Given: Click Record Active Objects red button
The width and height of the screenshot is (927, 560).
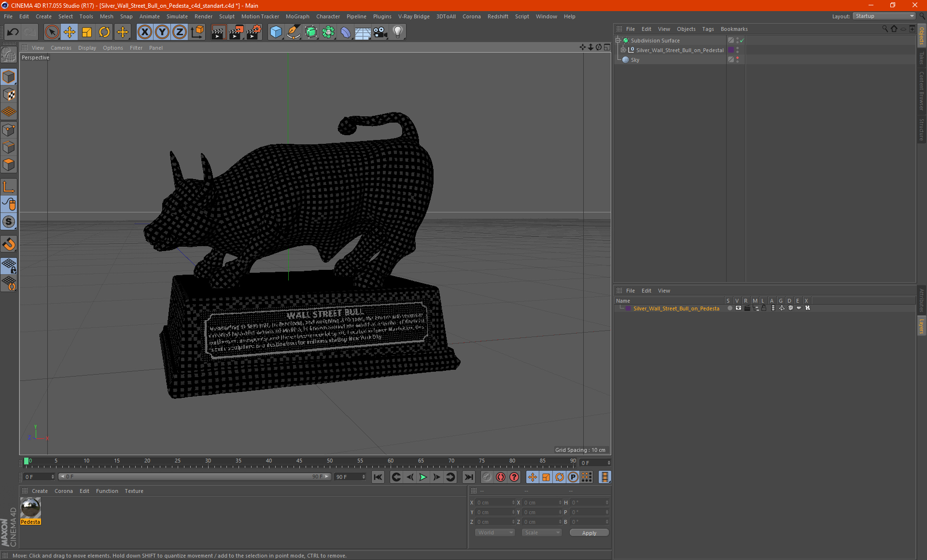Looking at the screenshot, I should pyautogui.click(x=501, y=477).
